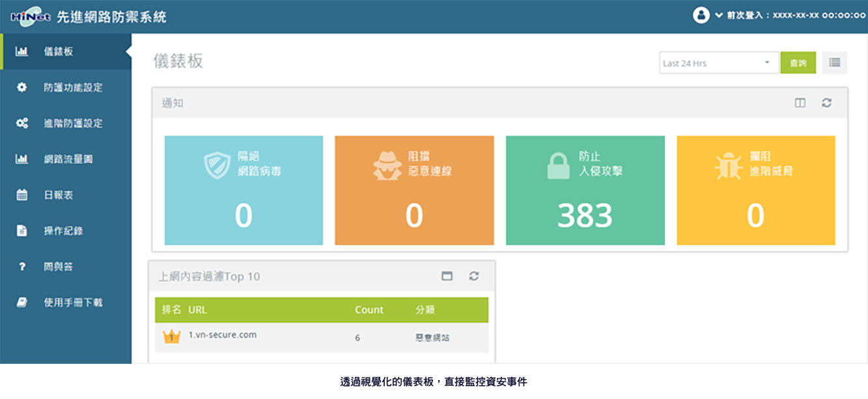Screen dimensions: 868x399
Task: Open 儀錶板 dashboard in sidebar
Action: (59, 51)
